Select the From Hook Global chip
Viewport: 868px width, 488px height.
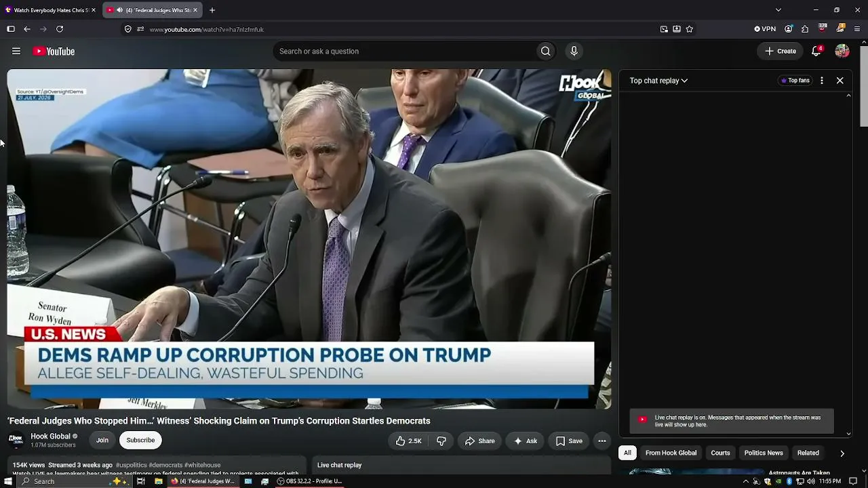coord(671,453)
